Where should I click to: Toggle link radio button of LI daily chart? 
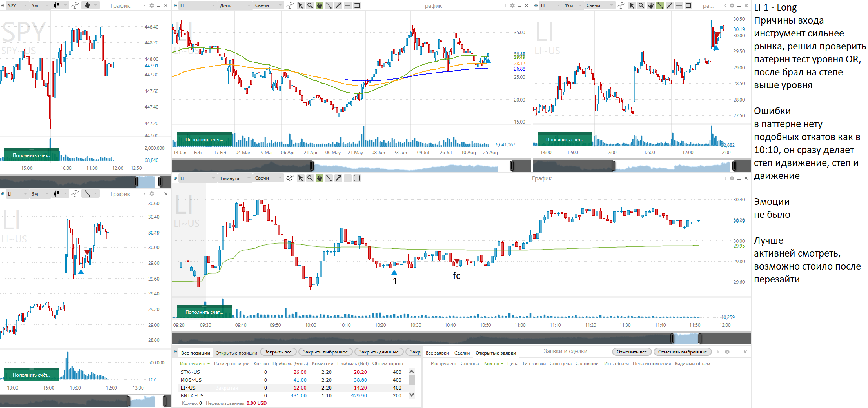click(175, 5)
